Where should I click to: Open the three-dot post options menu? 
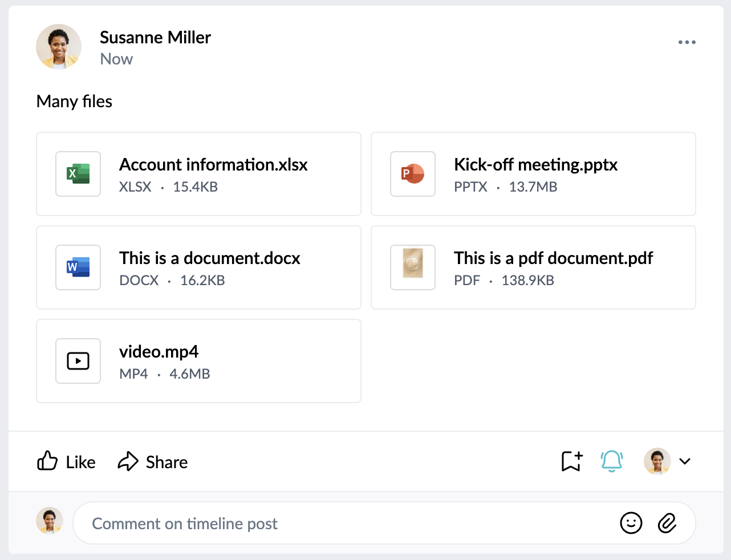click(687, 42)
